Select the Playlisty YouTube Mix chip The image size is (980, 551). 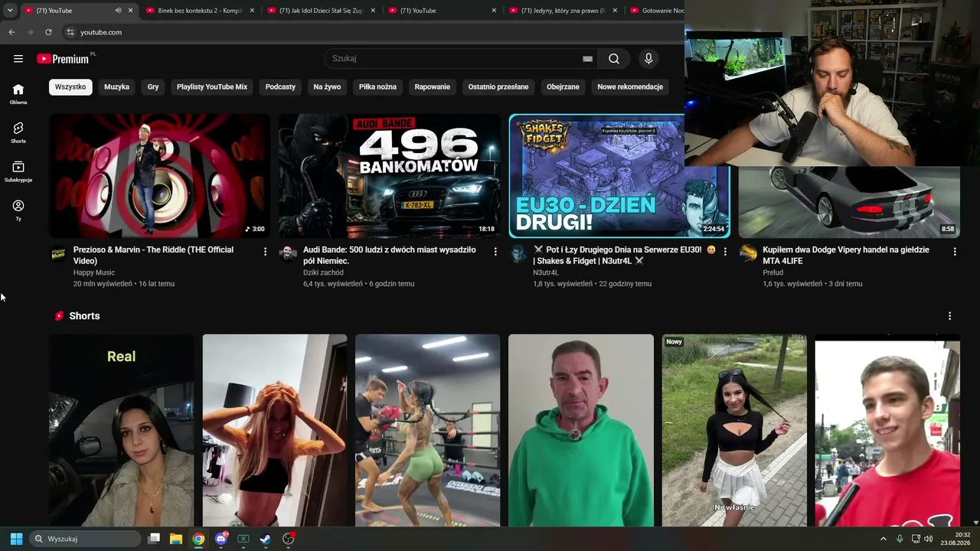click(x=212, y=87)
